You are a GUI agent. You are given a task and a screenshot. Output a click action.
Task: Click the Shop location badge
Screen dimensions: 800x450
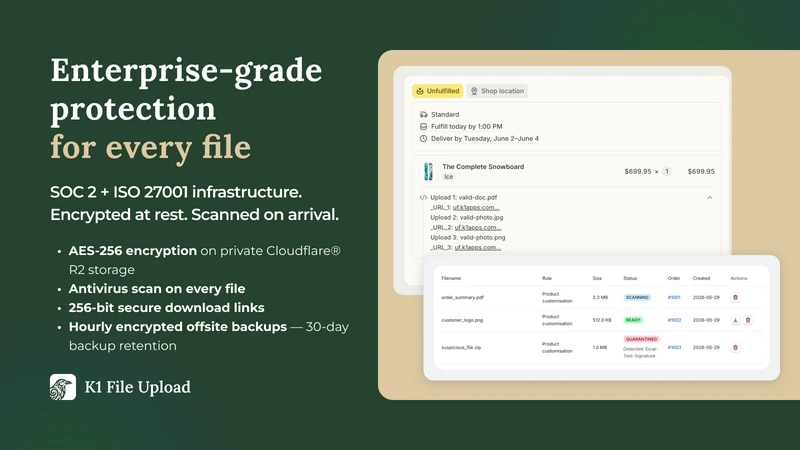tap(497, 91)
